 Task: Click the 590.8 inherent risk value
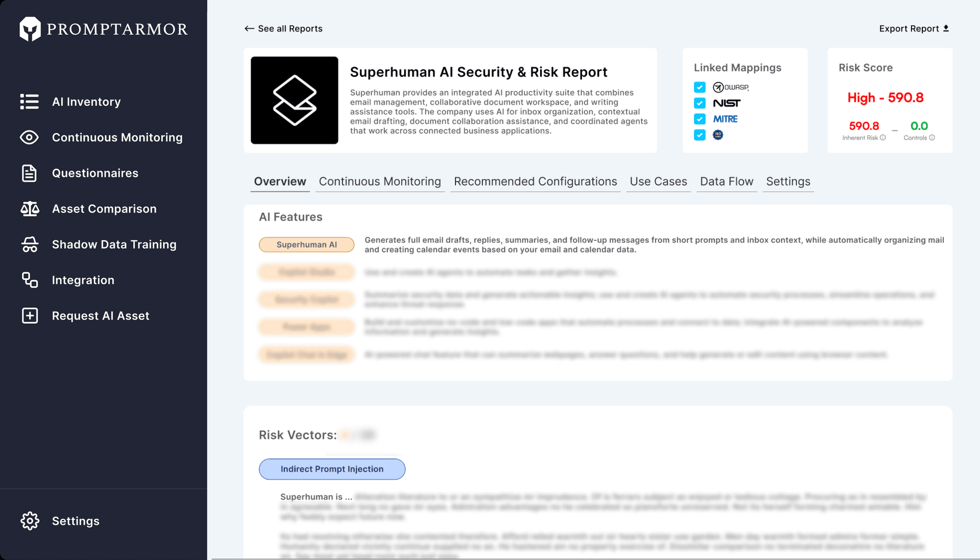point(864,126)
